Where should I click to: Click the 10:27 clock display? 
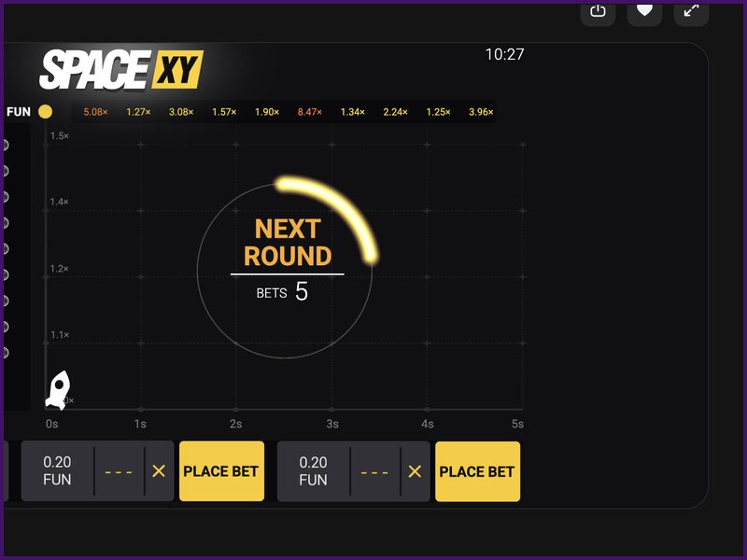[x=504, y=55]
